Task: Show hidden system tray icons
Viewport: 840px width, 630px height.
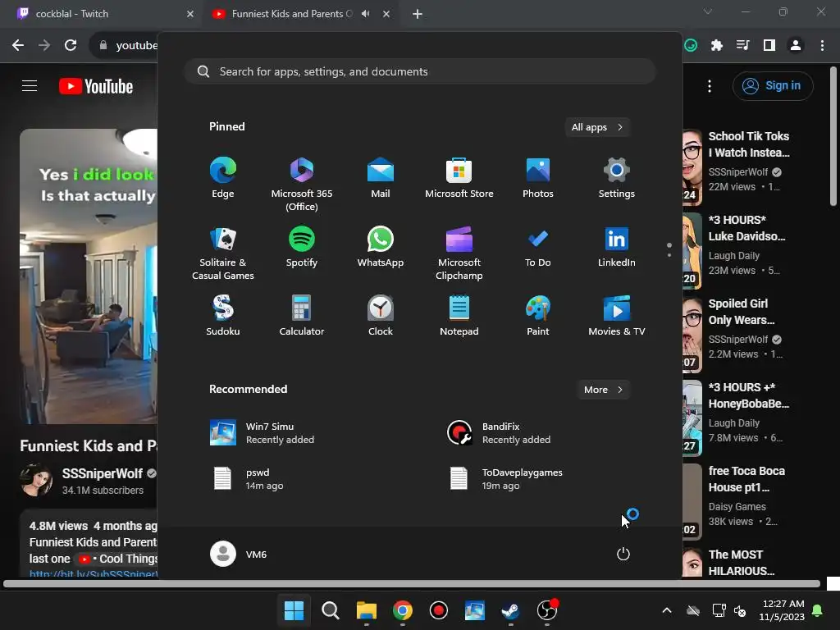Action: tap(667, 610)
